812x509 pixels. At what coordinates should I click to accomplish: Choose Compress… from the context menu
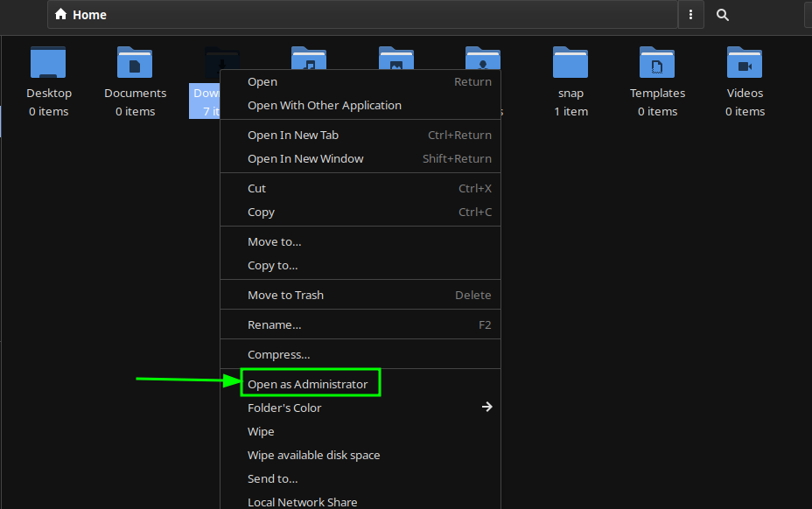(279, 354)
